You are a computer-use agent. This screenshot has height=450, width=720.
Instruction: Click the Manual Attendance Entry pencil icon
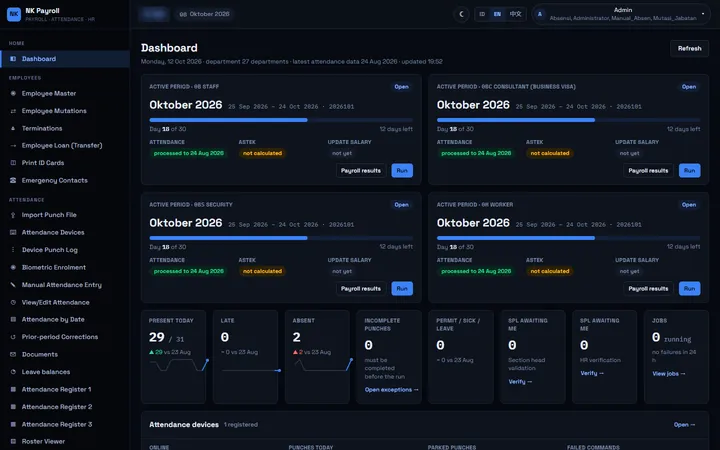pos(13,284)
